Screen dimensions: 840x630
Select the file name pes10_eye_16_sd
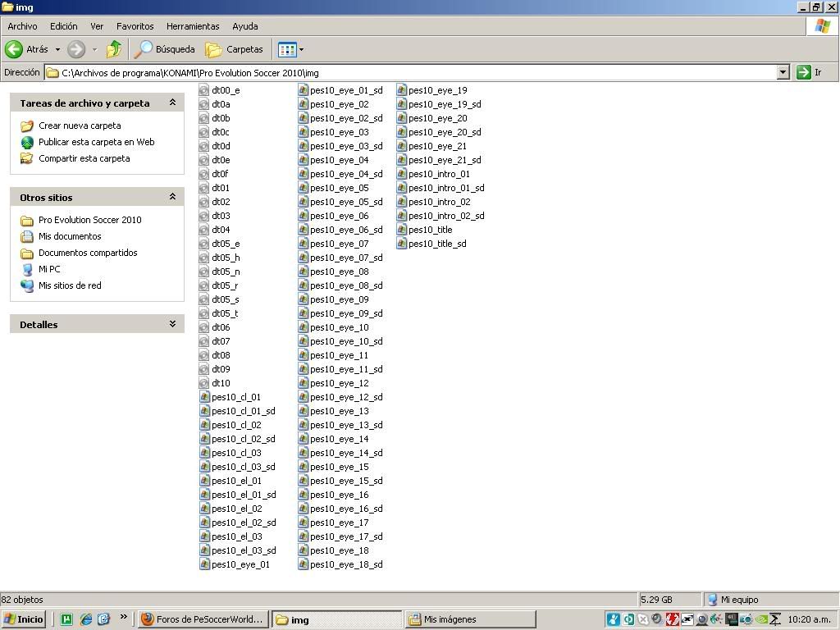(347, 509)
